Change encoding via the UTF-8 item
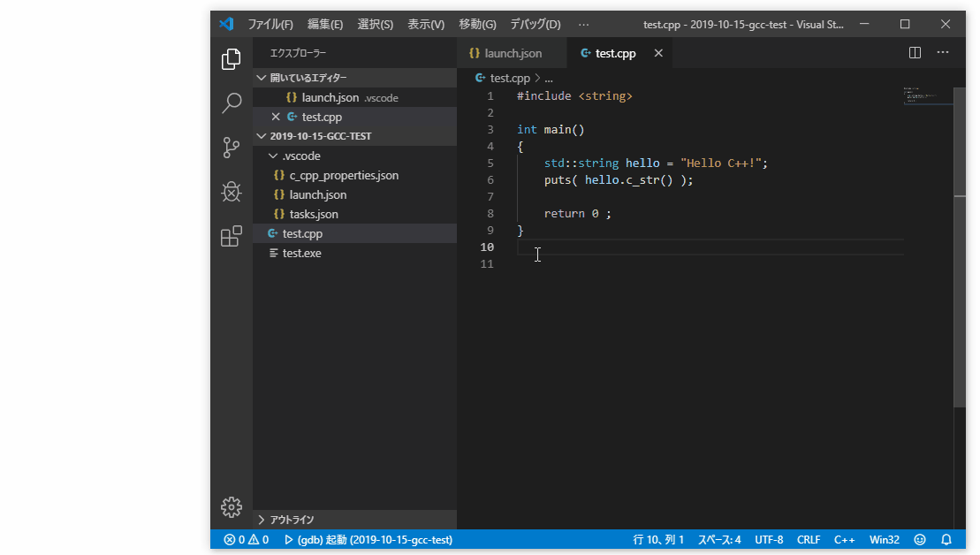This screenshot has height=555, width=980. tap(768, 539)
